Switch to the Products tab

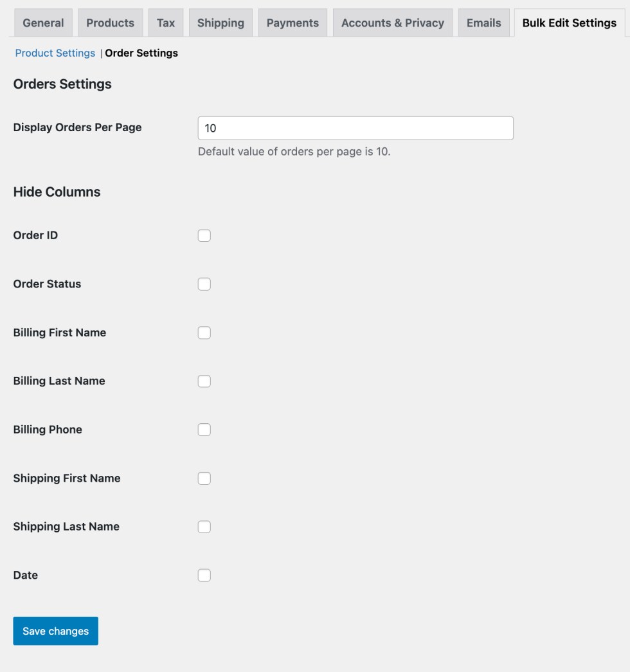[x=110, y=23]
